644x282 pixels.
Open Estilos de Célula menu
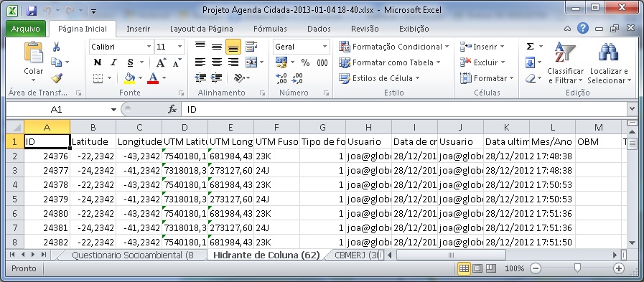[x=379, y=78]
